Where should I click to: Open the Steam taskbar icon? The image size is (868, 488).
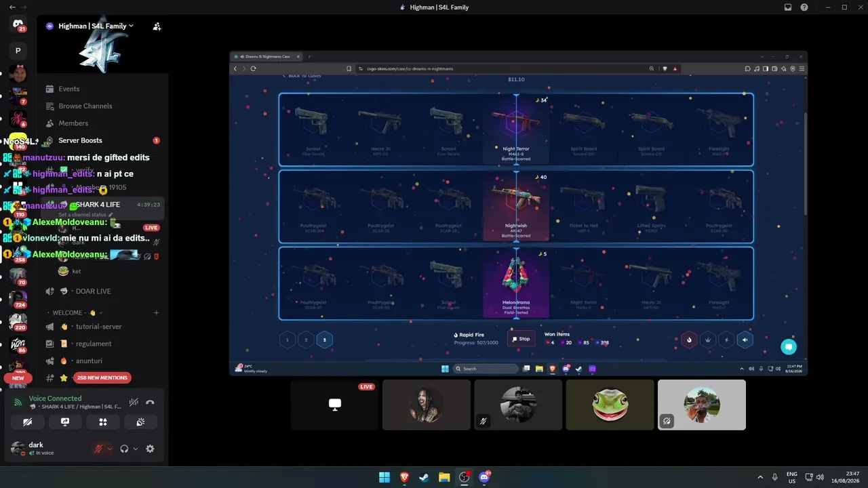(424, 477)
